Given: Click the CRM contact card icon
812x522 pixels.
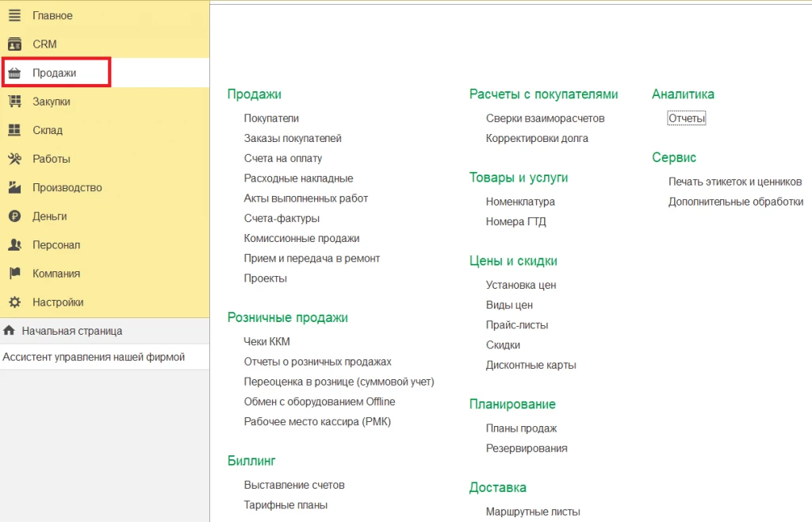Looking at the screenshot, I should (x=14, y=44).
